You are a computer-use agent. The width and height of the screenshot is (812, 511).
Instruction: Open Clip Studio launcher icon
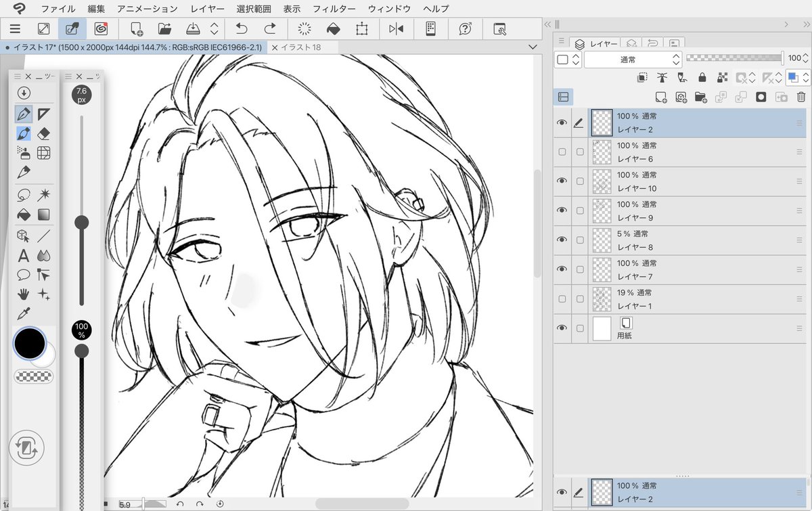101,28
